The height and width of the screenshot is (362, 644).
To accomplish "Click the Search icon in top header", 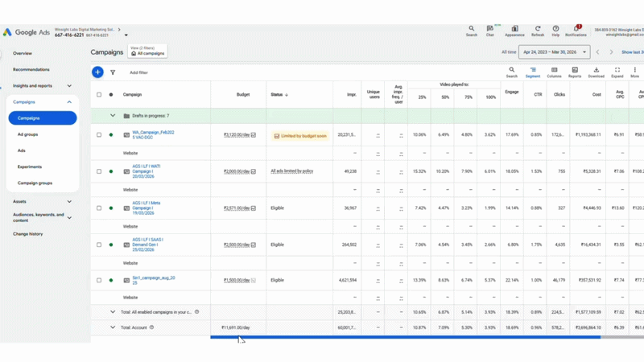I will click(x=472, y=29).
